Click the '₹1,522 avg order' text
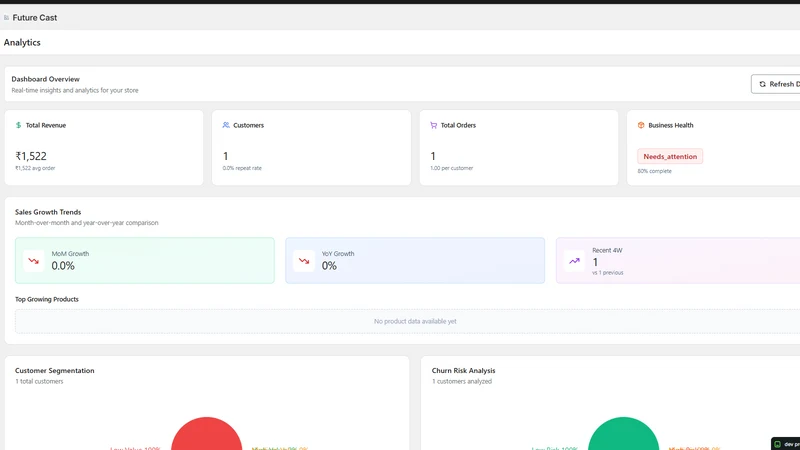The height and width of the screenshot is (450, 800). pyautogui.click(x=35, y=168)
